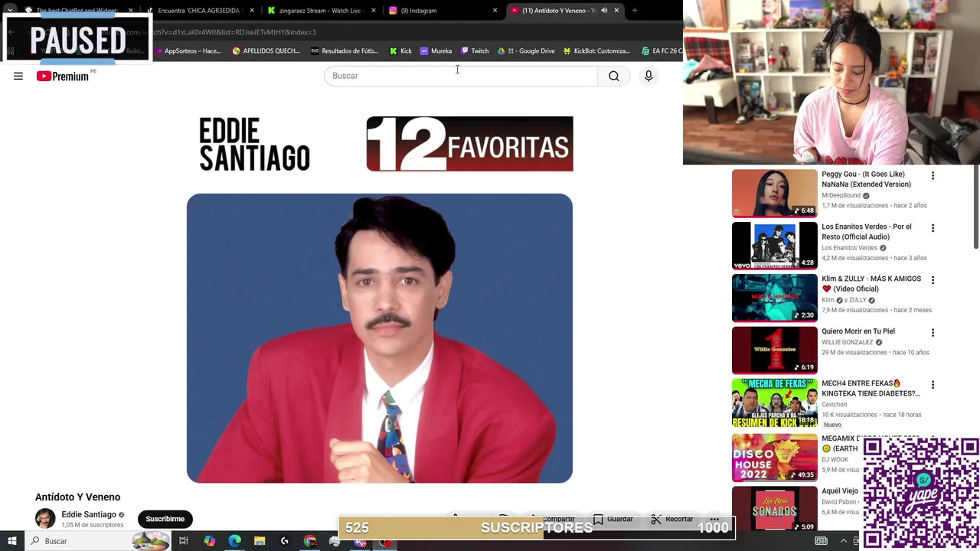Run search with the magnifier button
The width and height of the screenshot is (980, 551).
coord(614,76)
